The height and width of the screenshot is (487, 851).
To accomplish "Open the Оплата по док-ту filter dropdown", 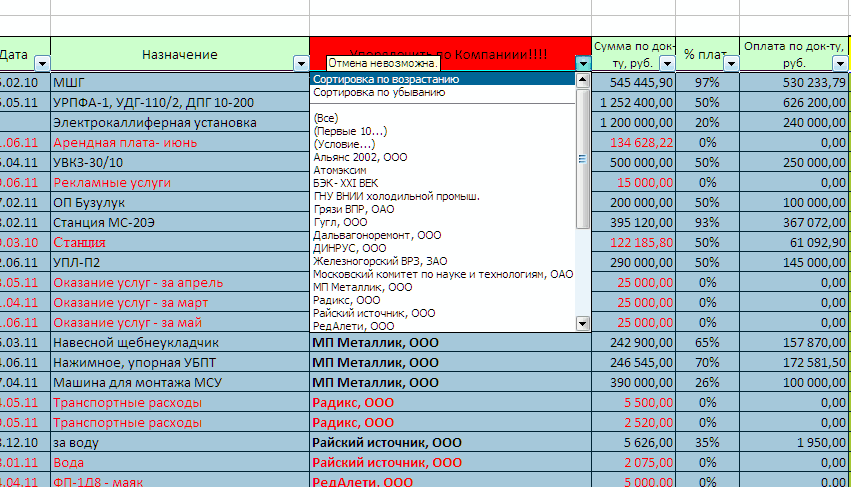I will pos(840,64).
